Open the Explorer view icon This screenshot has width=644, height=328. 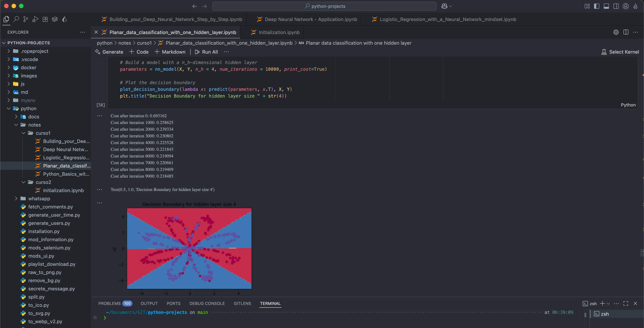(x=6, y=19)
